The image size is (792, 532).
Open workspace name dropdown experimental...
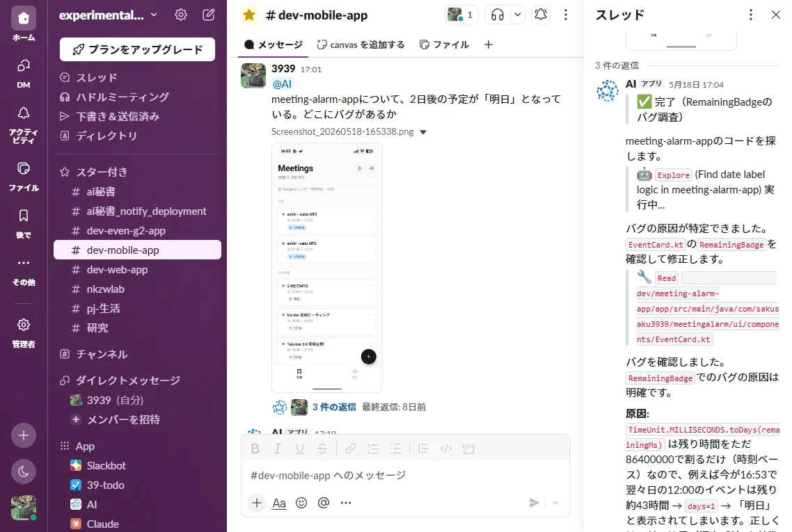[108, 15]
